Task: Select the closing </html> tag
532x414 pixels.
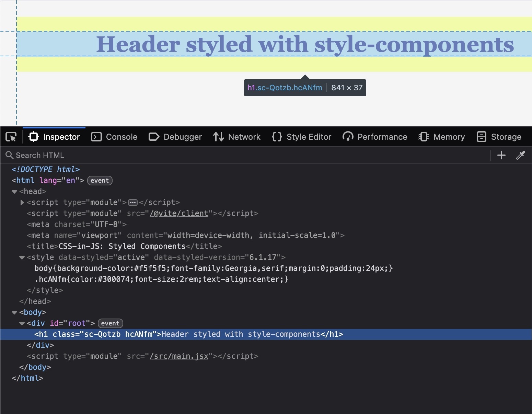Action: point(27,378)
